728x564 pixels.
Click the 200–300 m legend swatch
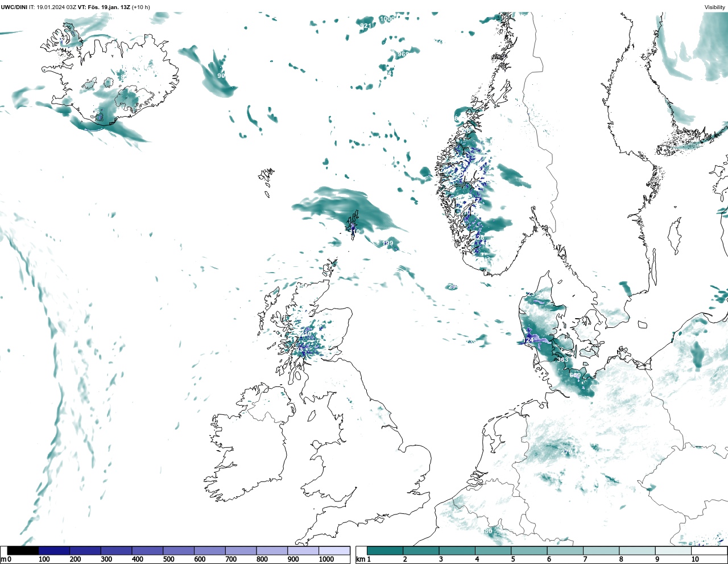click(85, 550)
